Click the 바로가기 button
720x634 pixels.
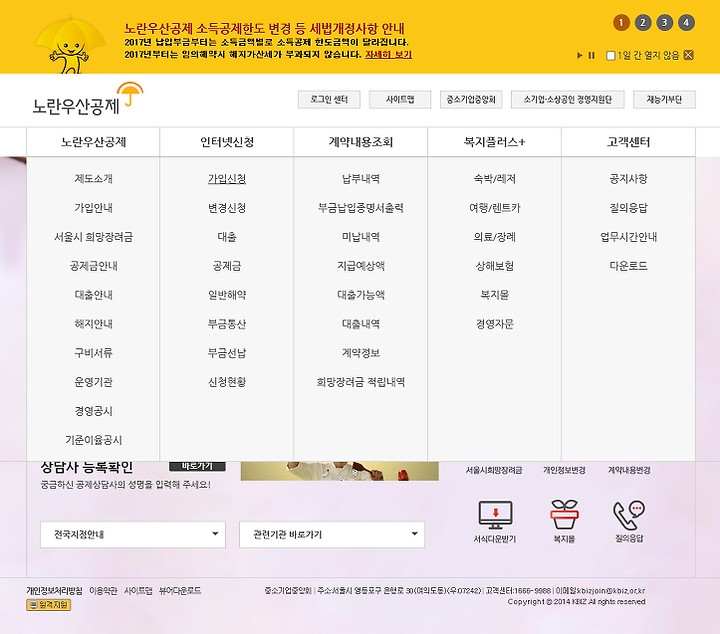tap(197, 466)
